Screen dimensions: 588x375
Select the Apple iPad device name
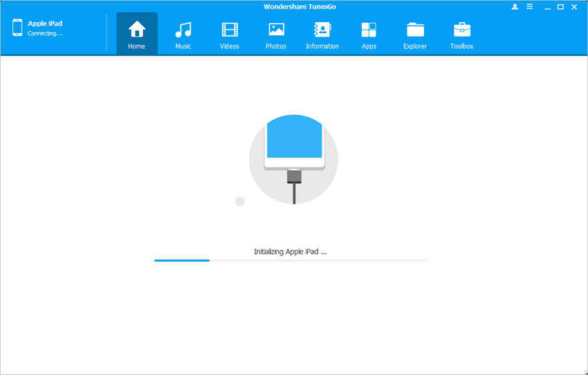(x=45, y=24)
